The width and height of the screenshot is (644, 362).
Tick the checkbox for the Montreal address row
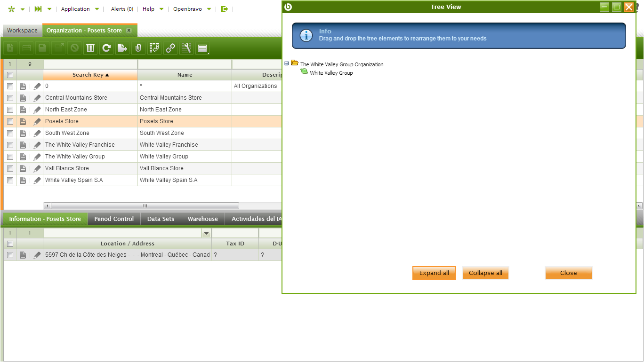click(x=10, y=255)
